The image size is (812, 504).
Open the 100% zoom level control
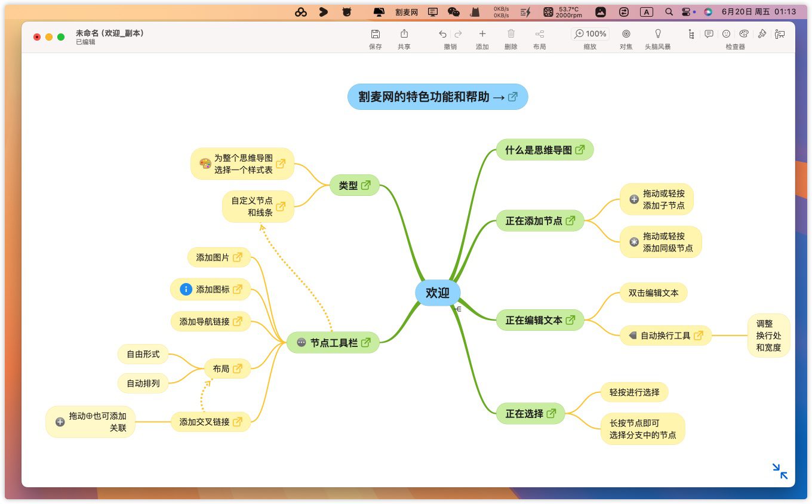coord(589,34)
